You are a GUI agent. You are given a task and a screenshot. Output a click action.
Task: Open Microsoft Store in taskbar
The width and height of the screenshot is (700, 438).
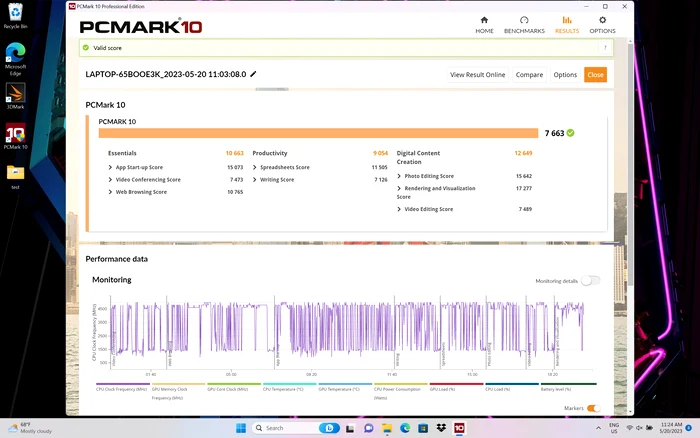pos(423,428)
